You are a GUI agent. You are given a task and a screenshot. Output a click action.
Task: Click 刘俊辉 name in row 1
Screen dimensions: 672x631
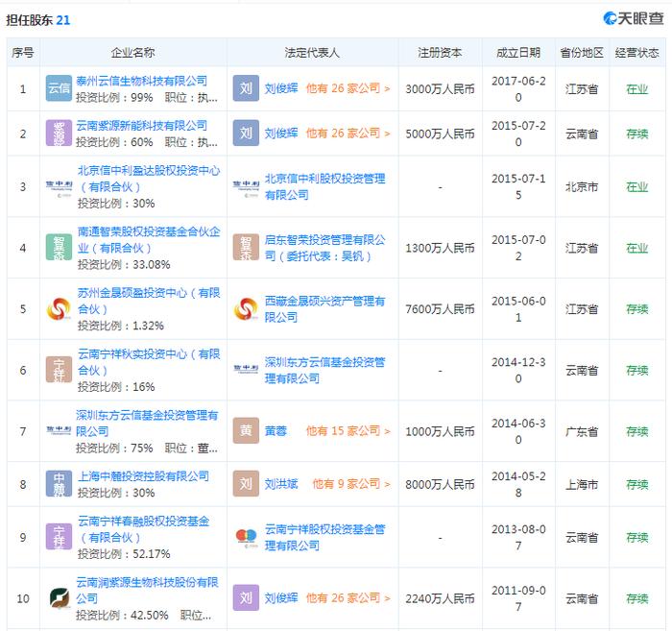(281, 88)
